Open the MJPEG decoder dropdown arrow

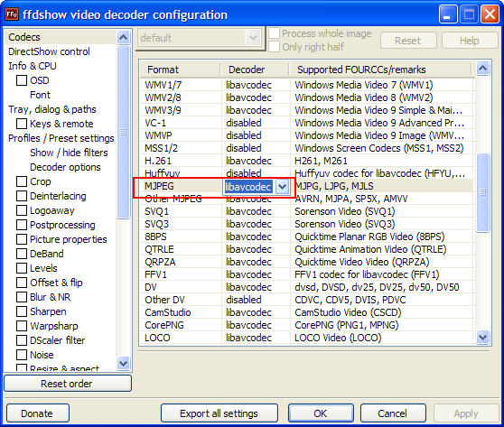pyautogui.click(x=282, y=187)
